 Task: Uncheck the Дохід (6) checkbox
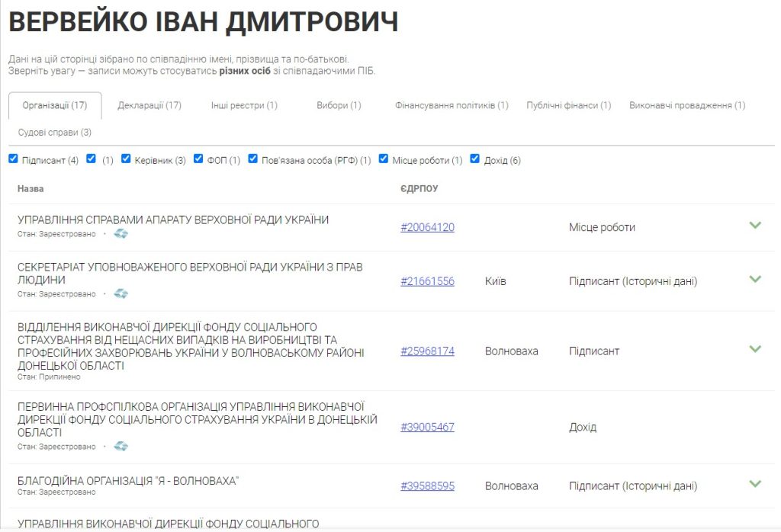[x=475, y=159]
